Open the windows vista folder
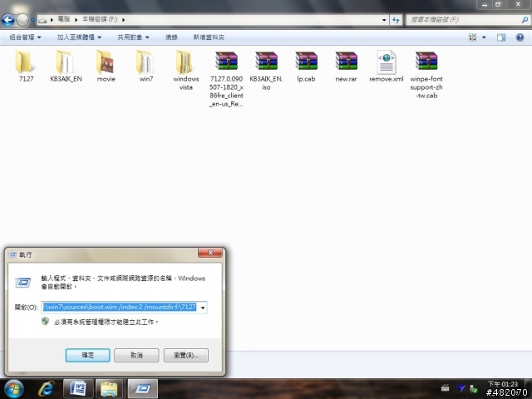The image size is (532, 399). [186, 70]
